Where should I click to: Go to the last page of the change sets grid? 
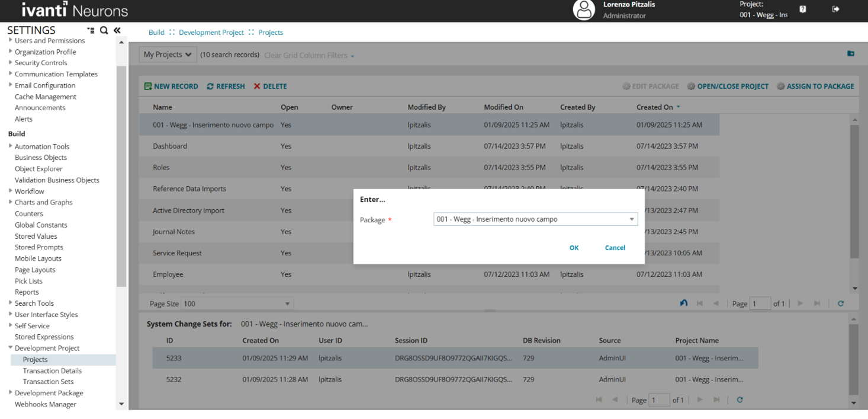click(716, 400)
